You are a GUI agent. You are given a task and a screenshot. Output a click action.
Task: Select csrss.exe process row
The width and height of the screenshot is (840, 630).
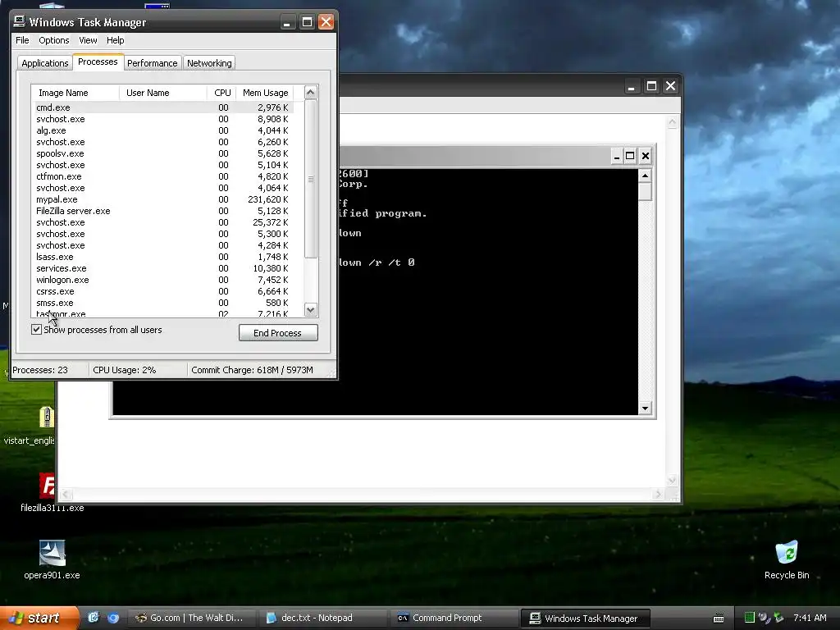163,291
